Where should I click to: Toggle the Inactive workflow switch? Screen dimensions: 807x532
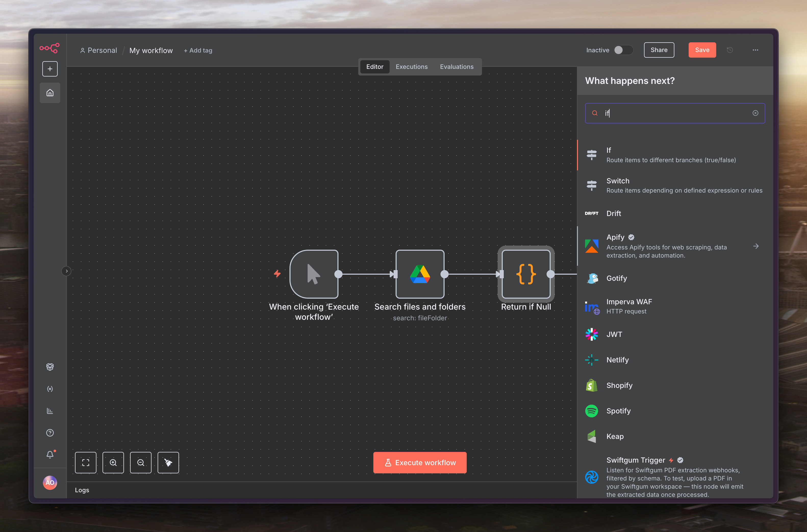click(x=623, y=50)
